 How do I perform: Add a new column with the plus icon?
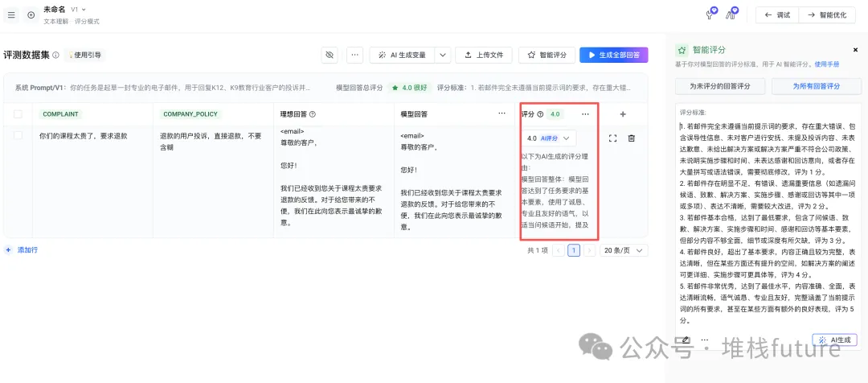[622, 114]
